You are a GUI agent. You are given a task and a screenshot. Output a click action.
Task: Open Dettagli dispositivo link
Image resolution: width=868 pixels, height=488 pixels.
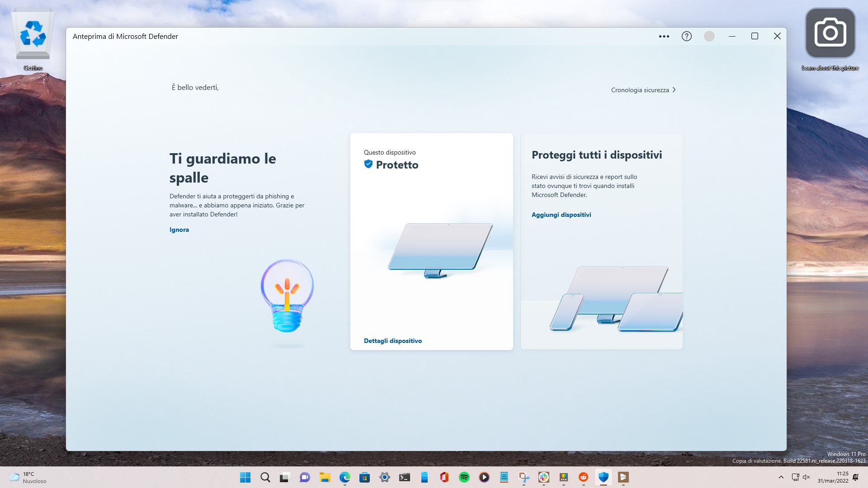pyautogui.click(x=392, y=341)
